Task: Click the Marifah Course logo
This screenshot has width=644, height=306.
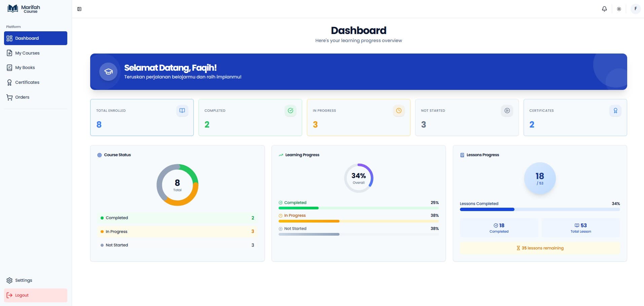Action: (24, 9)
